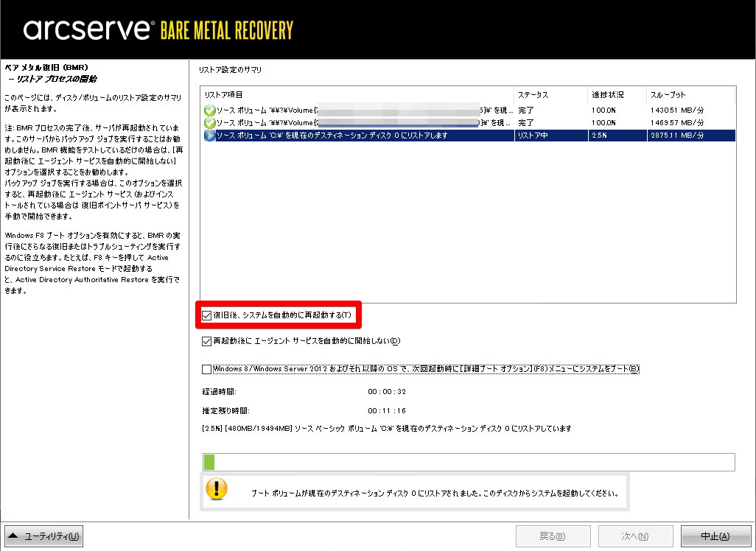Click elapsed time value 00:00:32
Image resolution: width=756 pixels, height=551 pixels.
(x=387, y=391)
